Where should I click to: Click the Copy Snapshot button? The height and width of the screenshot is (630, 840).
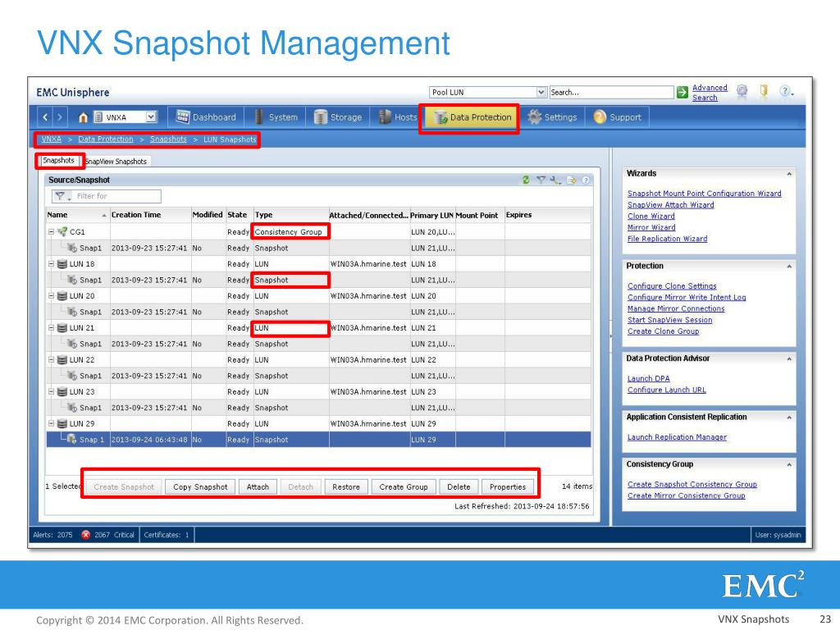tap(200, 487)
